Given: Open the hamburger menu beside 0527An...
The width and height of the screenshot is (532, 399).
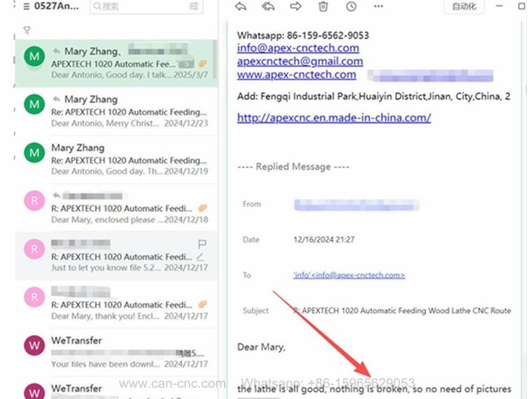Looking at the screenshot, I should coord(27,7).
